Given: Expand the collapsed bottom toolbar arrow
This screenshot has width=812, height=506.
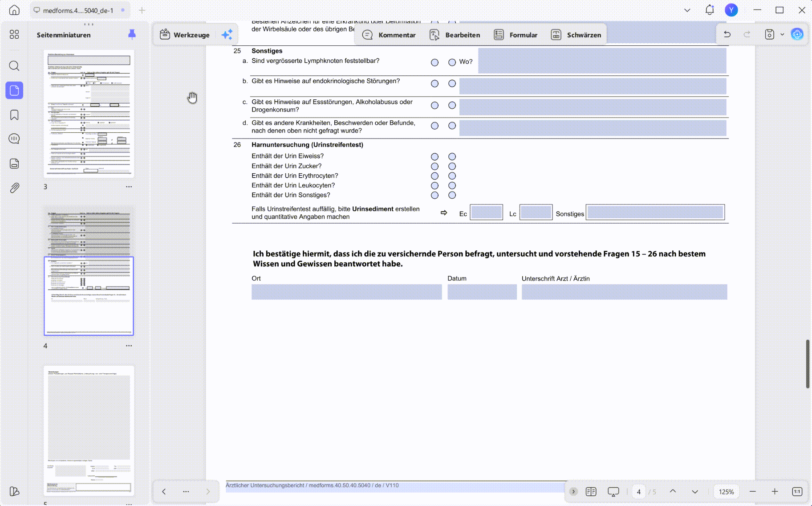Looking at the screenshot, I should click(x=573, y=491).
